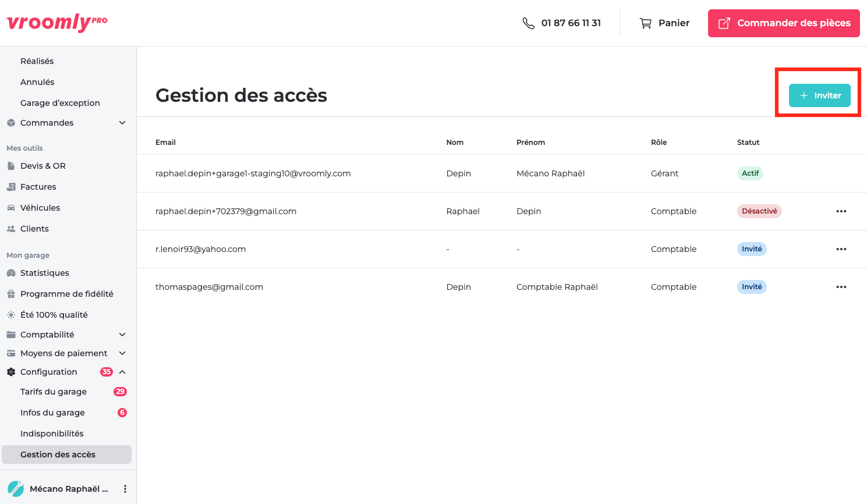Expand the Moyens de paiement chevron

pyautogui.click(x=122, y=353)
